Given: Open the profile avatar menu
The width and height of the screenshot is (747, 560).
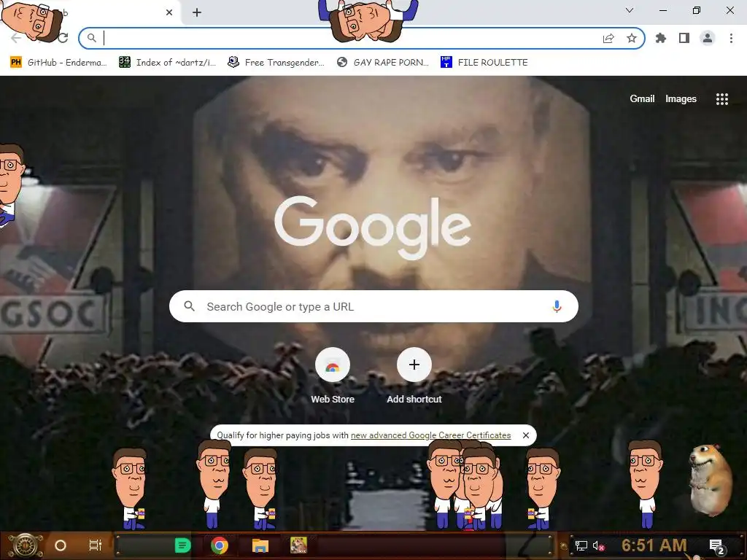Looking at the screenshot, I should tap(708, 38).
